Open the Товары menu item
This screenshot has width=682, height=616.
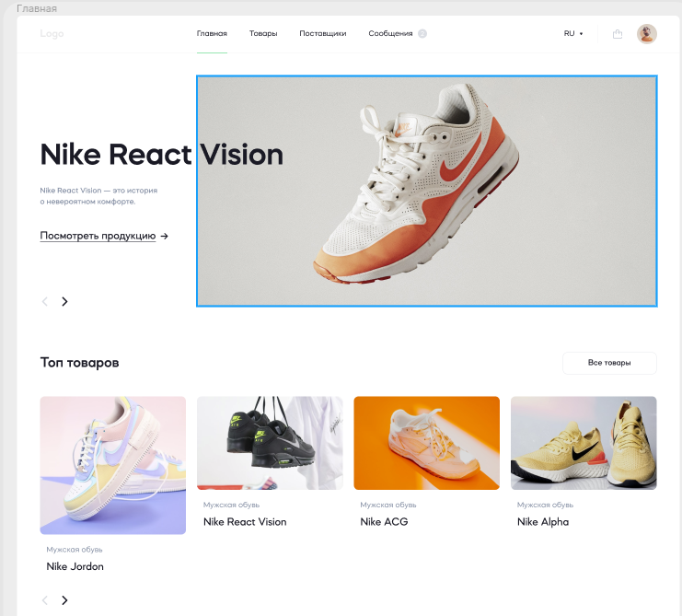(263, 33)
